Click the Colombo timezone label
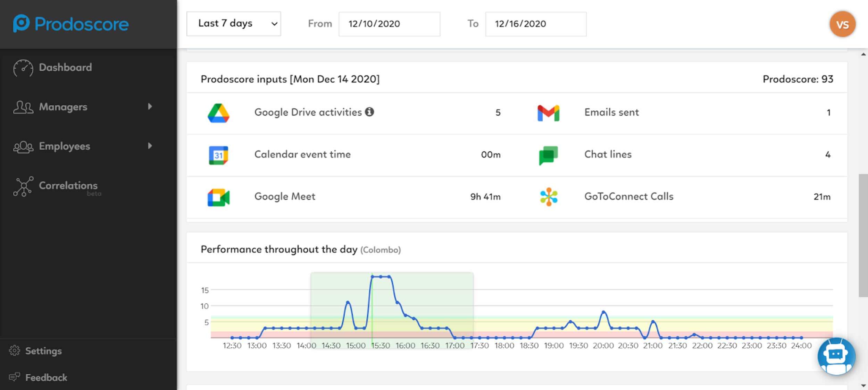868x390 pixels. 381,250
